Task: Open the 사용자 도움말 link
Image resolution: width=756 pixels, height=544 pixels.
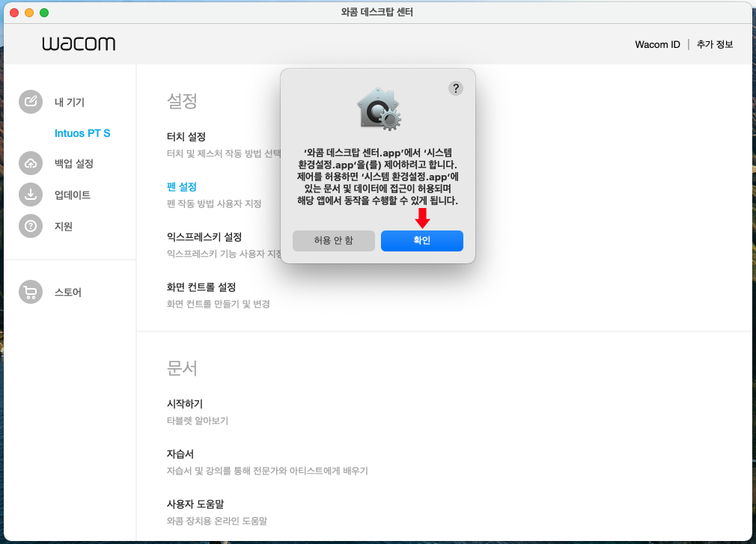Action: pyautogui.click(x=195, y=504)
